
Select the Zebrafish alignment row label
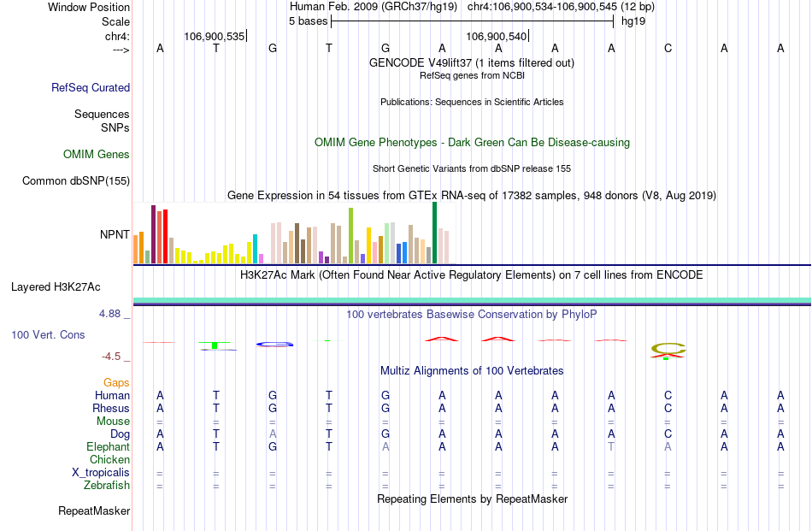tap(107, 486)
